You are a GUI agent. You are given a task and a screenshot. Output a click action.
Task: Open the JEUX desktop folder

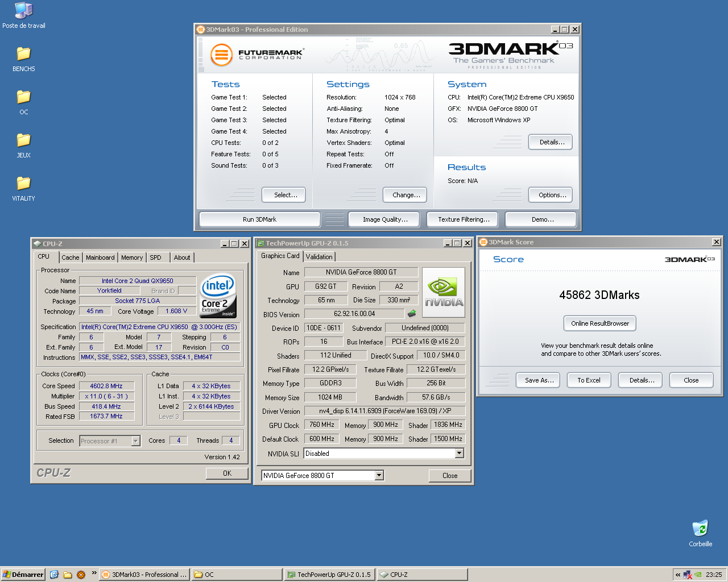coord(24,145)
